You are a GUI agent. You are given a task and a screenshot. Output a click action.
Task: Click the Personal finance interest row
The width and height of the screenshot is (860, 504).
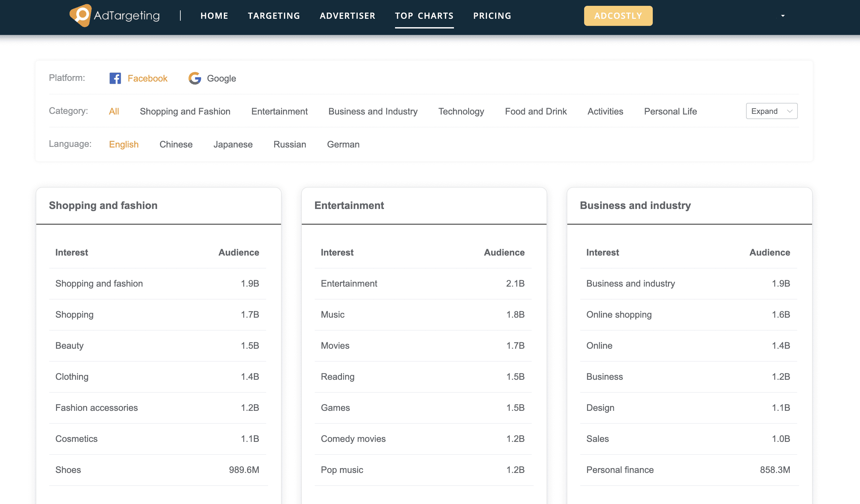689,470
